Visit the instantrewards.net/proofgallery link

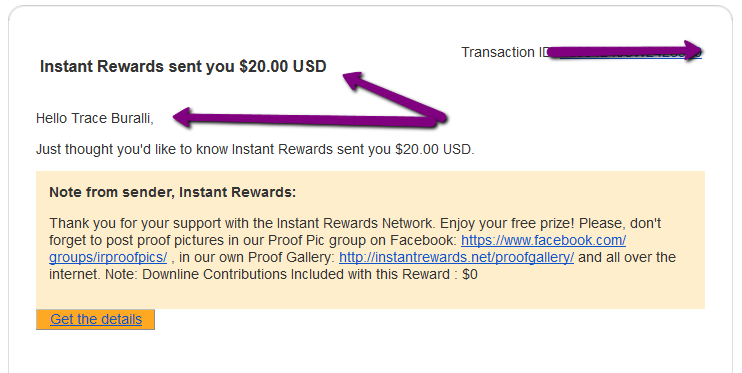click(x=456, y=258)
